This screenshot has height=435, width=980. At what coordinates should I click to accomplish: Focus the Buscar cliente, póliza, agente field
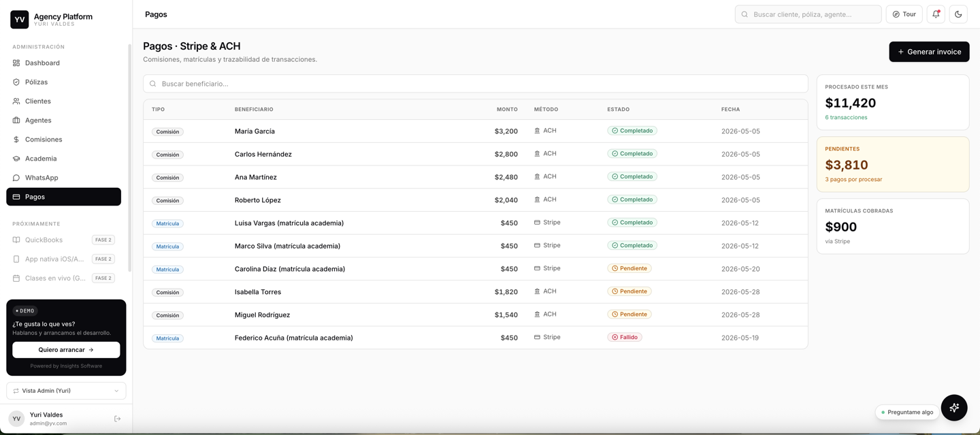coord(808,14)
